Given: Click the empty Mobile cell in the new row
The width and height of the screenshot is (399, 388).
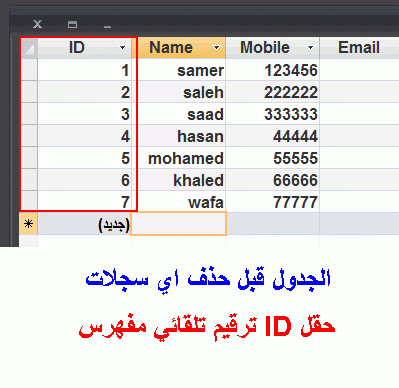Looking at the screenshot, I should (x=273, y=224).
